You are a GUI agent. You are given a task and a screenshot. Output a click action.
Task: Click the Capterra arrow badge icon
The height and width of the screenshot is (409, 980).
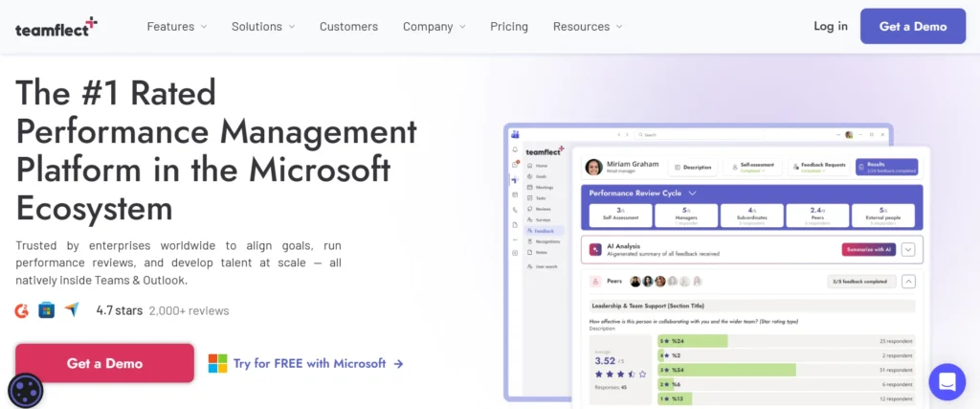(71, 310)
